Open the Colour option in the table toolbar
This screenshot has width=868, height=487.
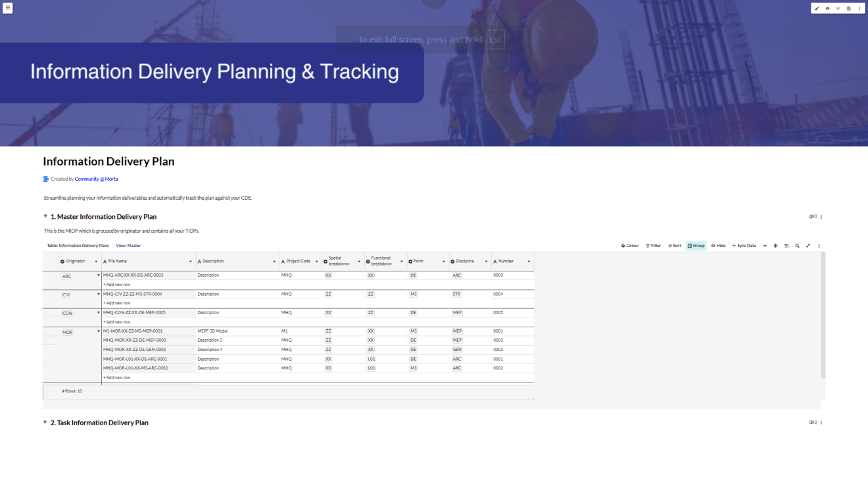(x=630, y=246)
